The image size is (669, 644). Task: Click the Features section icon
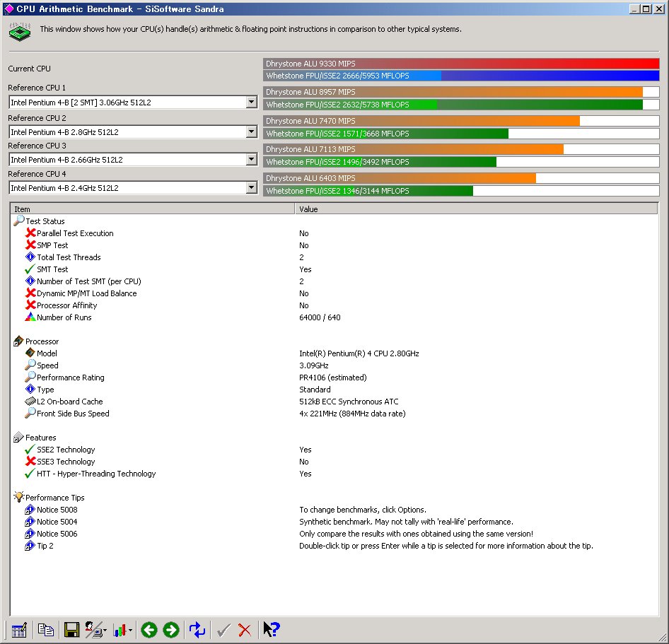[x=18, y=437]
